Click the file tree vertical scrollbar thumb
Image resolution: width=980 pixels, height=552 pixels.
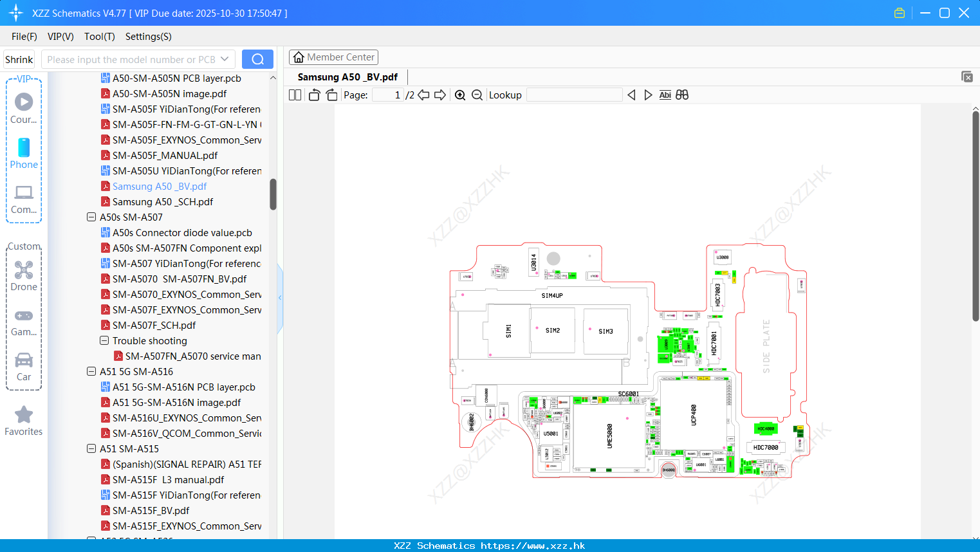pos(273,194)
